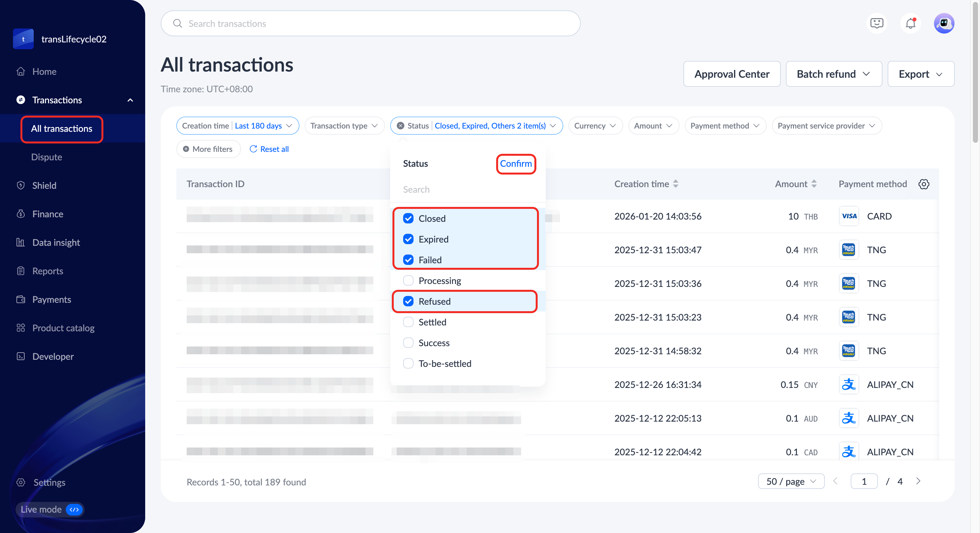Viewport: 980px width, 533px height.
Task: Uncheck the Closed status checkbox
Action: click(408, 218)
